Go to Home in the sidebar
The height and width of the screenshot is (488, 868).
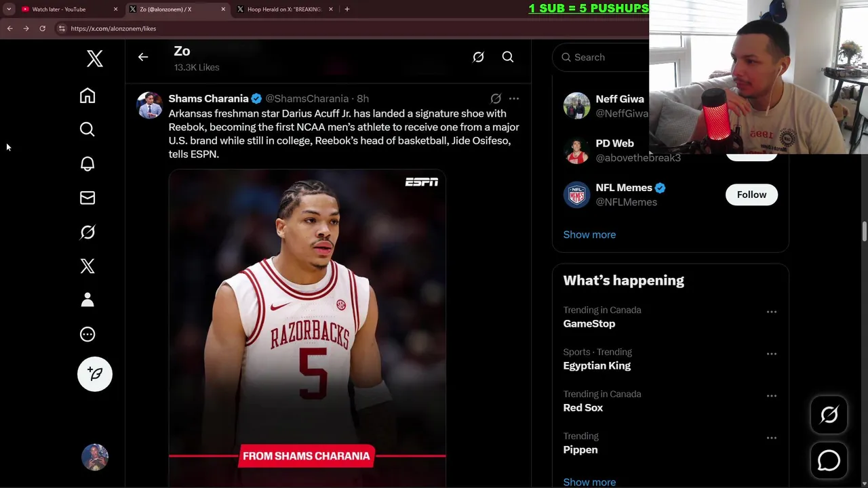pos(87,96)
